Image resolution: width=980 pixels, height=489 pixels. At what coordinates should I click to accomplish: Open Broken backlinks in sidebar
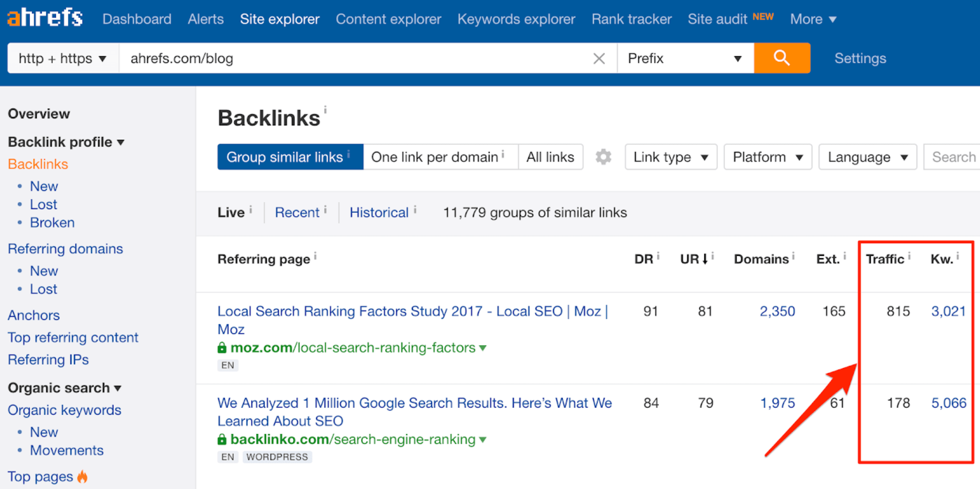pyautogui.click(x=52, y=222)
